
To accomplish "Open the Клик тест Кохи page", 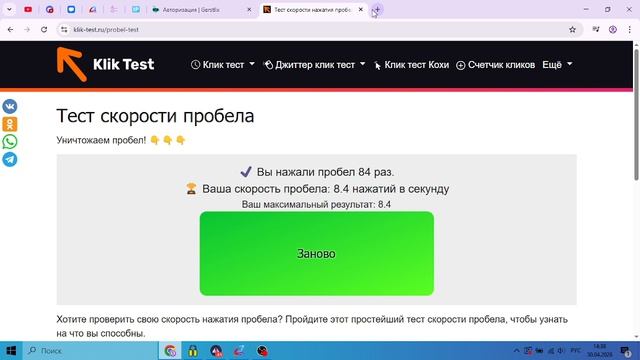I will point(411,64).
